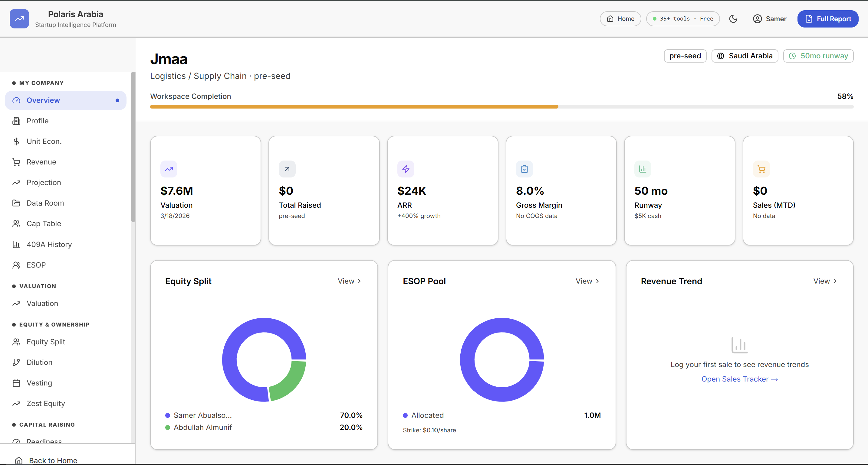
Task: Click the Gross Margin clipboard icon
Action: 524,169
